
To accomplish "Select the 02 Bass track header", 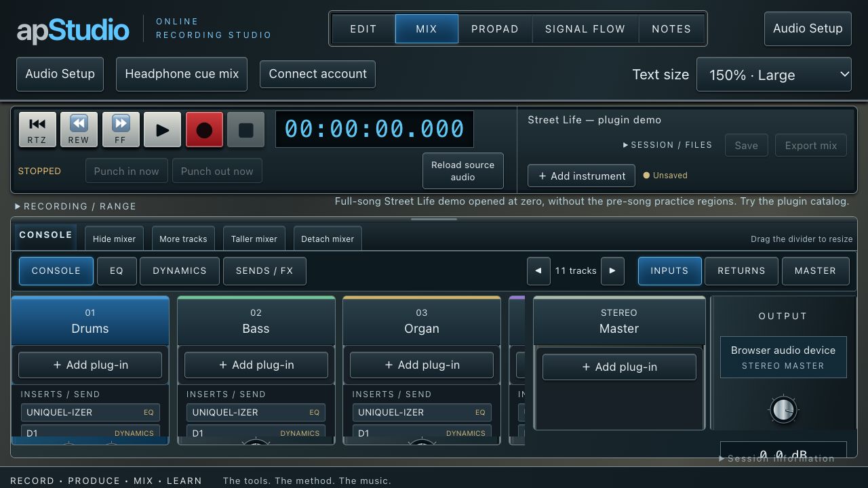I will (256, 321).
